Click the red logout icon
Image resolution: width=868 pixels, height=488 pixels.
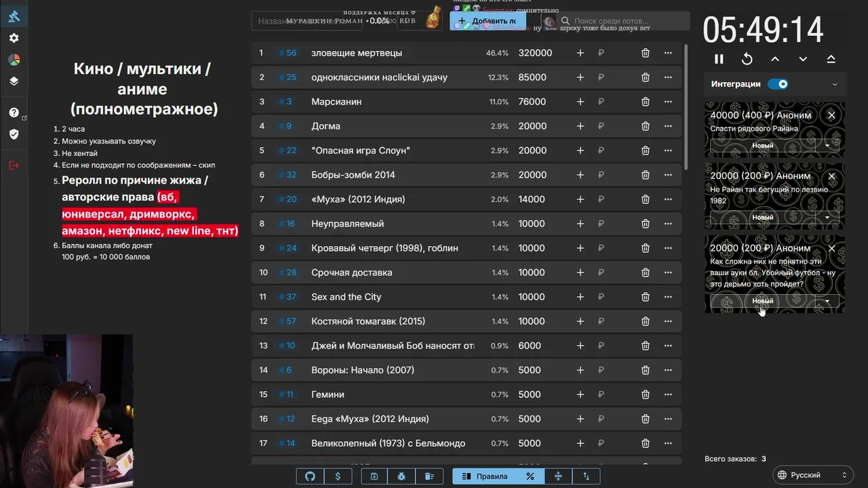[14, 165]
